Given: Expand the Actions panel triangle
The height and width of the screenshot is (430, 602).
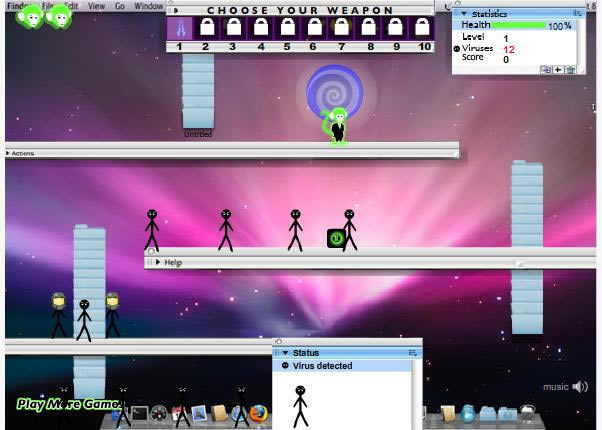Looking at the screenshot, I should tap(8, 153).
